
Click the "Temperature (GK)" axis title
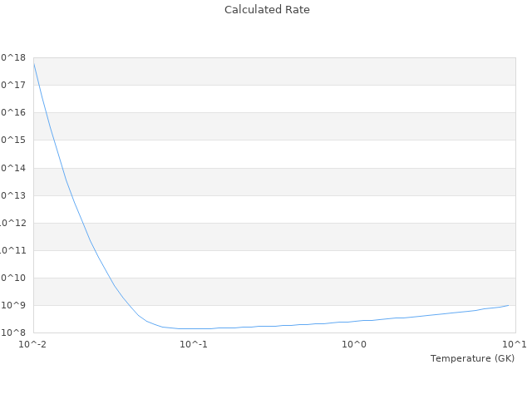tap(472, 358)
